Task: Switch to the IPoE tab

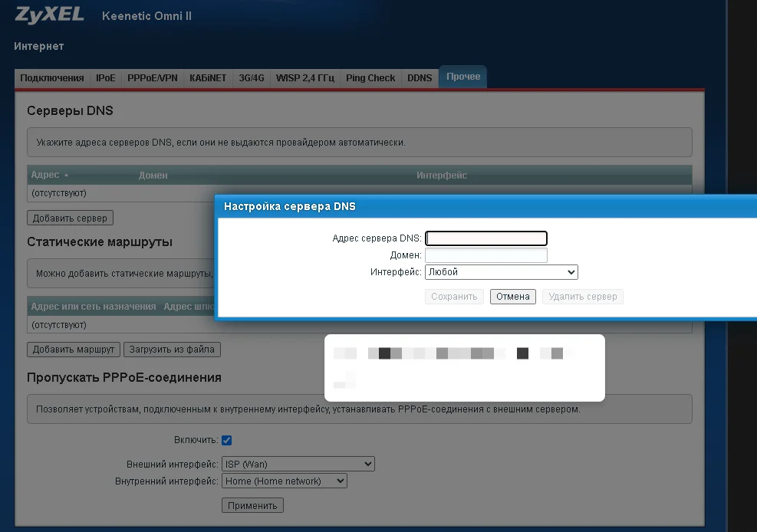Action: click(105, 78)
